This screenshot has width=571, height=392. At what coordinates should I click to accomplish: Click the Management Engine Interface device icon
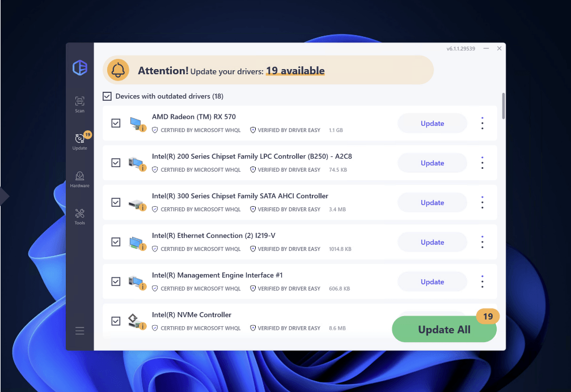click(x=137, y=282)
